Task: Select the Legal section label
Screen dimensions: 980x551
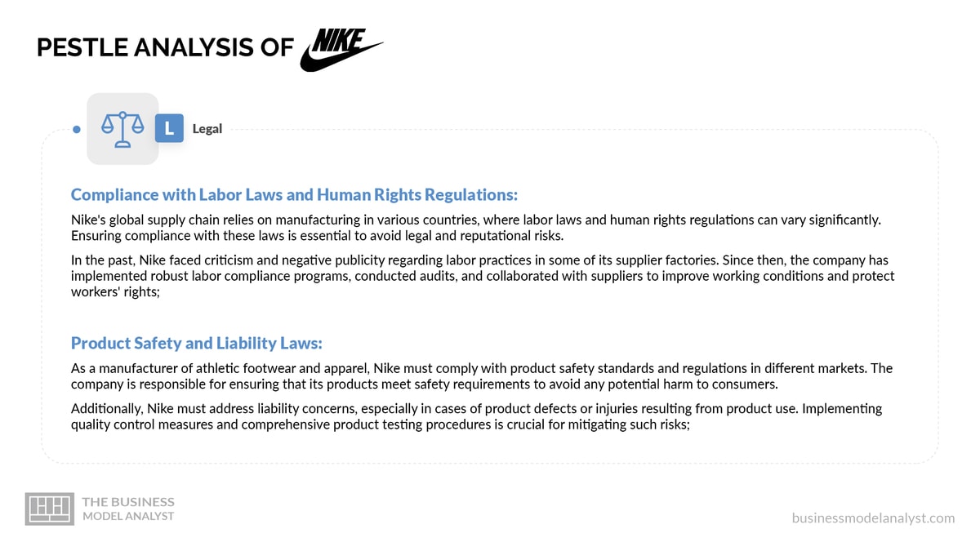Action: click(x=207, y=129)
